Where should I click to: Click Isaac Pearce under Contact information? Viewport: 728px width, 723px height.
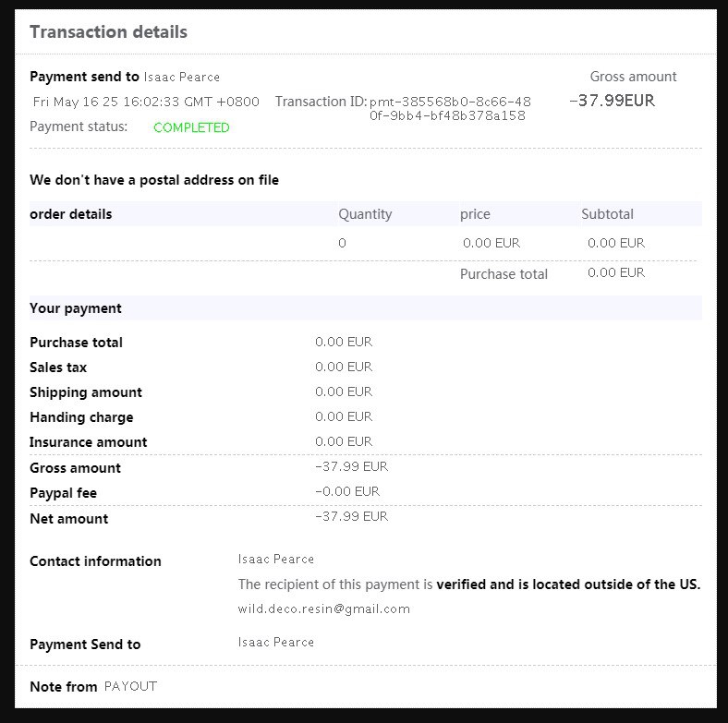[x=276, y=560]
